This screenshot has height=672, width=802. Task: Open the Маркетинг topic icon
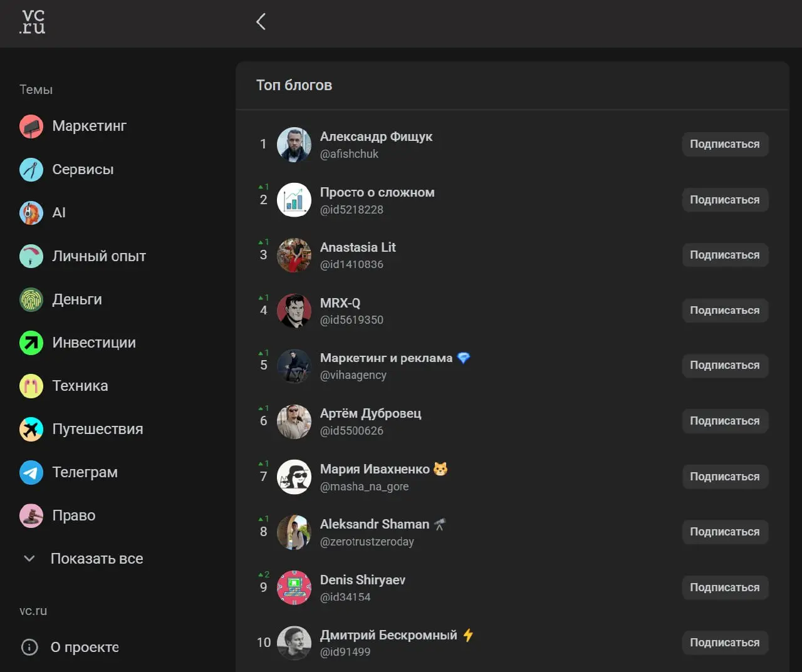31,127
